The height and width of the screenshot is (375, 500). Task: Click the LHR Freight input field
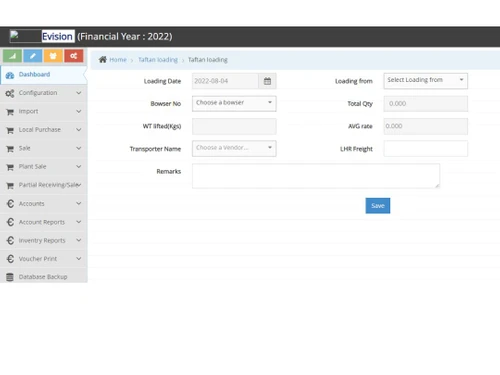click(x=426, y=149)
